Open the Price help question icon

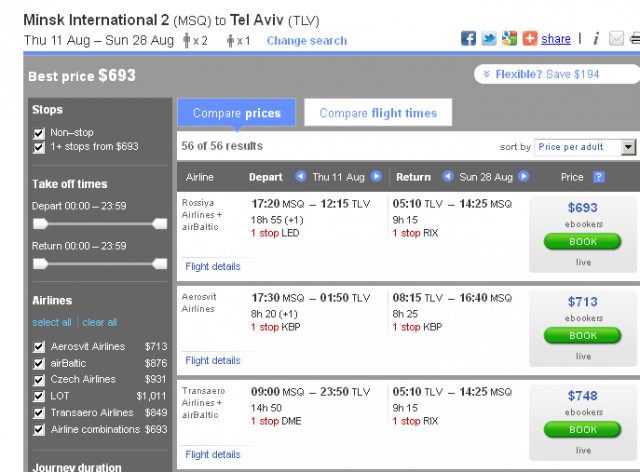(x=598, y=177)
